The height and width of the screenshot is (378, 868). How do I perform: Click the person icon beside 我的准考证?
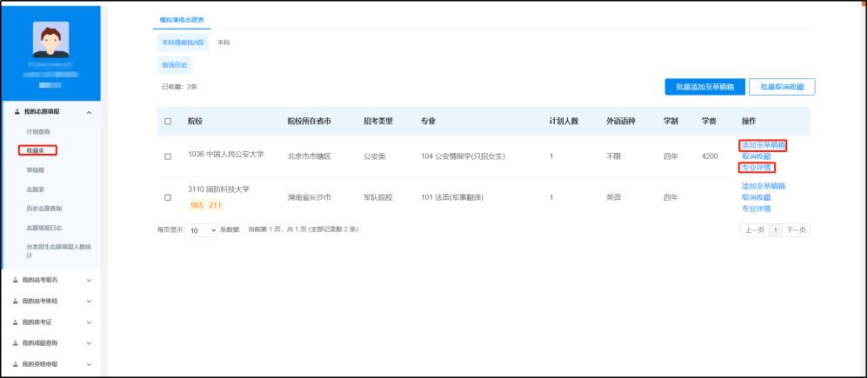click(19, 322)
